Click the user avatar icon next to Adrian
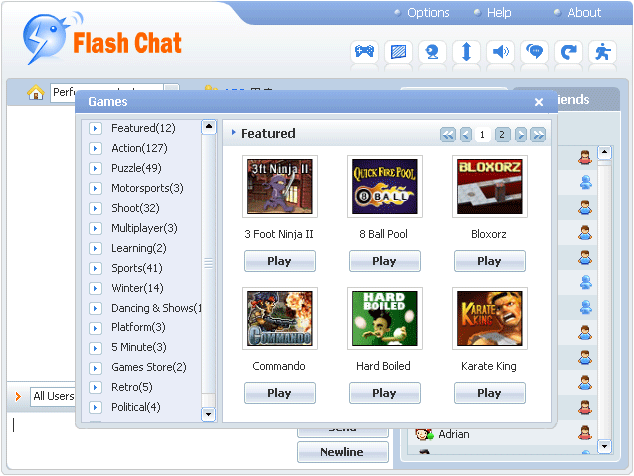The height and width of the screenshot is (476, 634). pyautogui.click(x=585, y=432)
